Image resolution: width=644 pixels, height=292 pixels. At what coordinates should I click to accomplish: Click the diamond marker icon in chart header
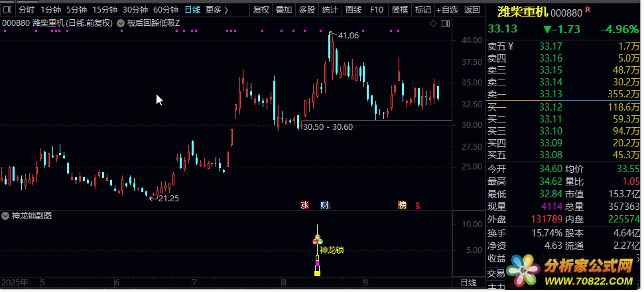point(433,24)
